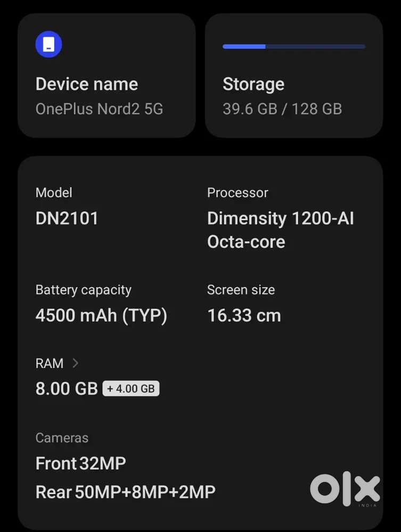The width and height of the screenshot is (401, 532).
Task: Tap the Battery capacity label
Action: (83, 290)
